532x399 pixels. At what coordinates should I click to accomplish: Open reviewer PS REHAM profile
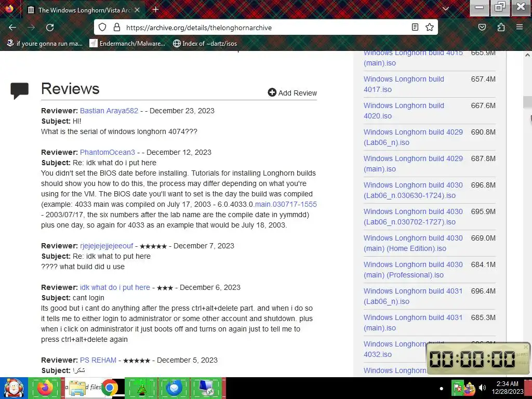coord(98,360)
